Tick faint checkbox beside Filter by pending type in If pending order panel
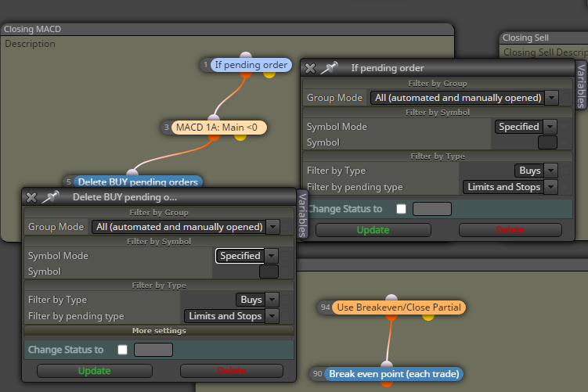Viewport: 588px width, 392px height. click(x=565, y=187)
